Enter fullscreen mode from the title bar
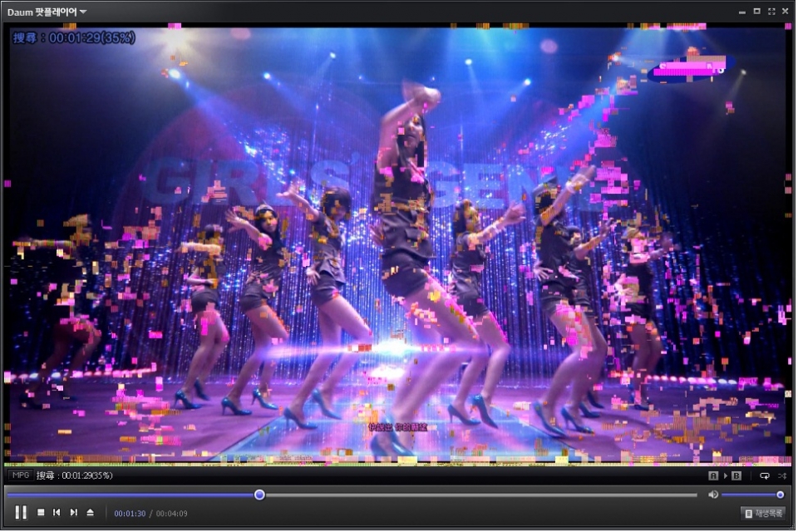798x532 pixels. 771,12
